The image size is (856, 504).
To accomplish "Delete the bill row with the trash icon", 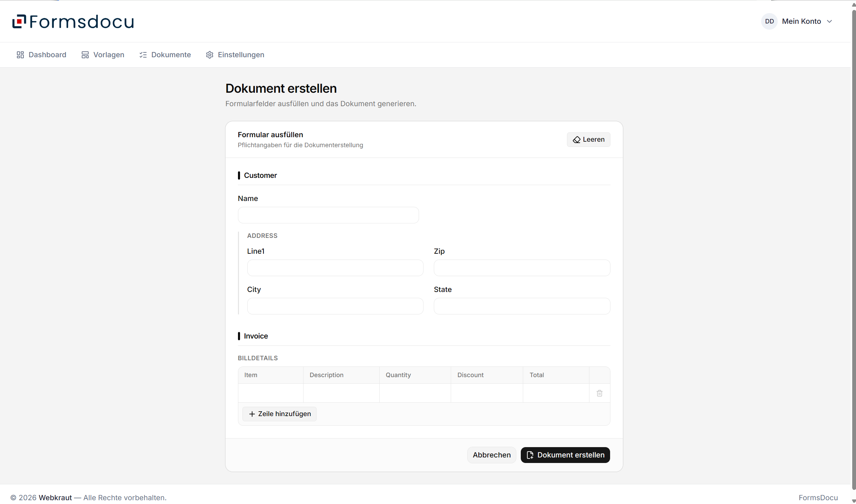I will [x=599, y=393].
